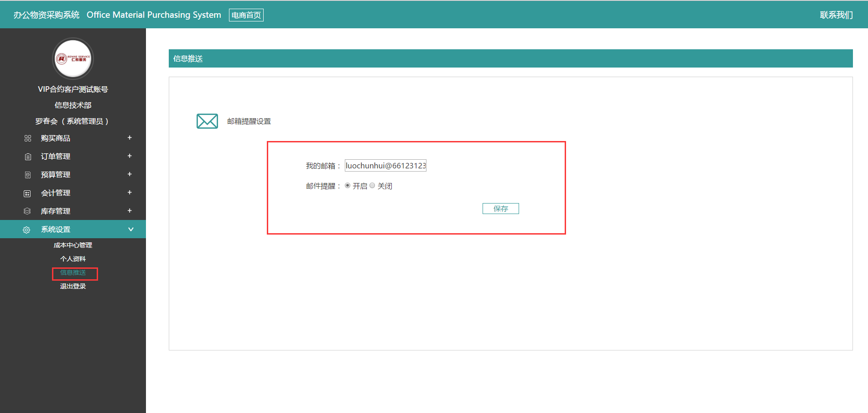Viewport: 868px width, 413px height.
Task: Open the 联系我们 link in header
Action: click(x=836, y=15)
